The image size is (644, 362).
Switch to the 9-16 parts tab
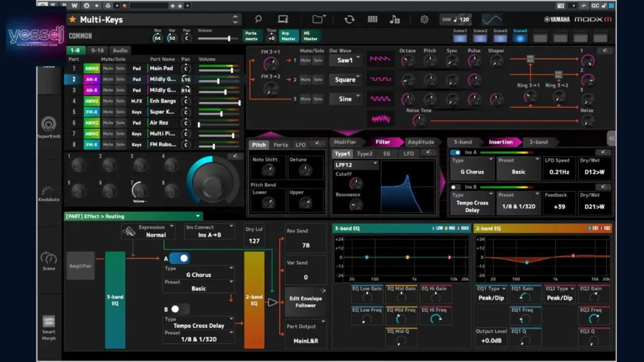pyautogui.click(x=97, y=50)
